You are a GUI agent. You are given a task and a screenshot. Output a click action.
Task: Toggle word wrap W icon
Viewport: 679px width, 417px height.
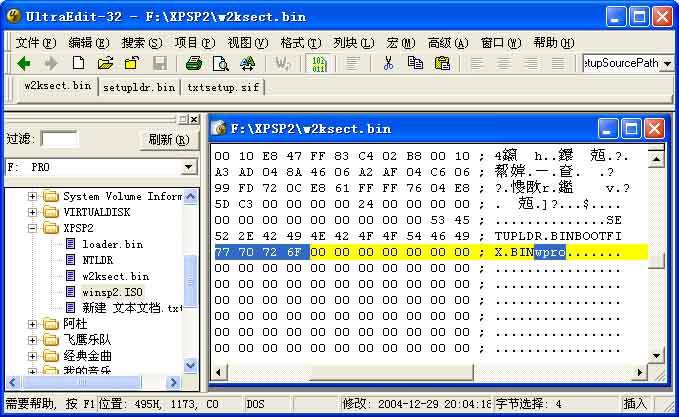click(282, 64)
